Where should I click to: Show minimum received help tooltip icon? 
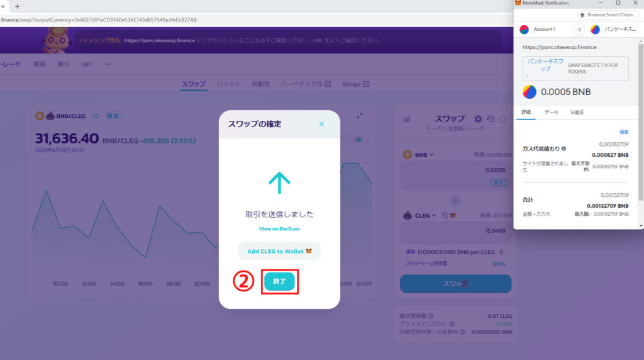click(x=431, y=316)
